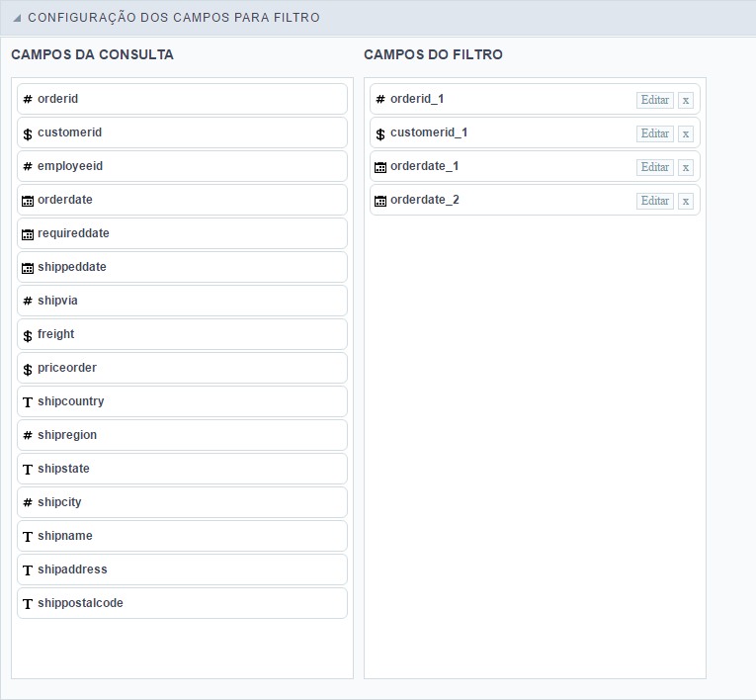Click the dollar icon beside customerid
Screen dimensions: 756x700
pyautogui.click(x=28, y=133)
